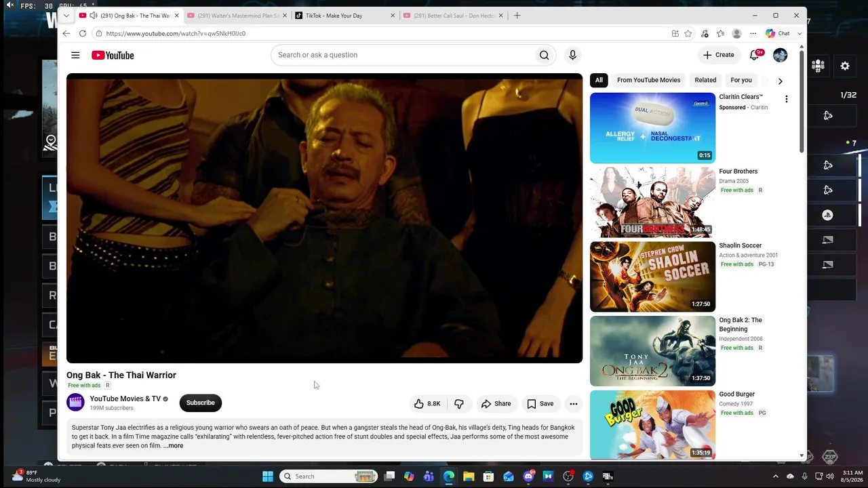Click the Create button

719,55
